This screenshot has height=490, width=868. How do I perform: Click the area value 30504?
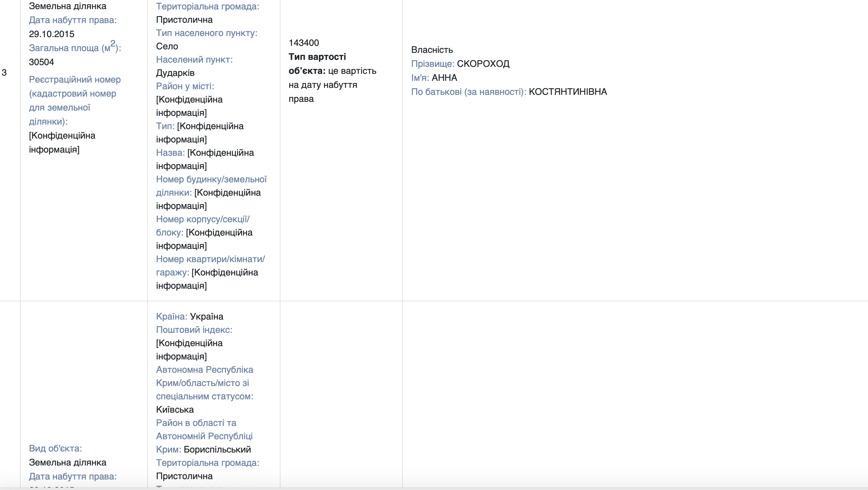click(x=41, y=62)
